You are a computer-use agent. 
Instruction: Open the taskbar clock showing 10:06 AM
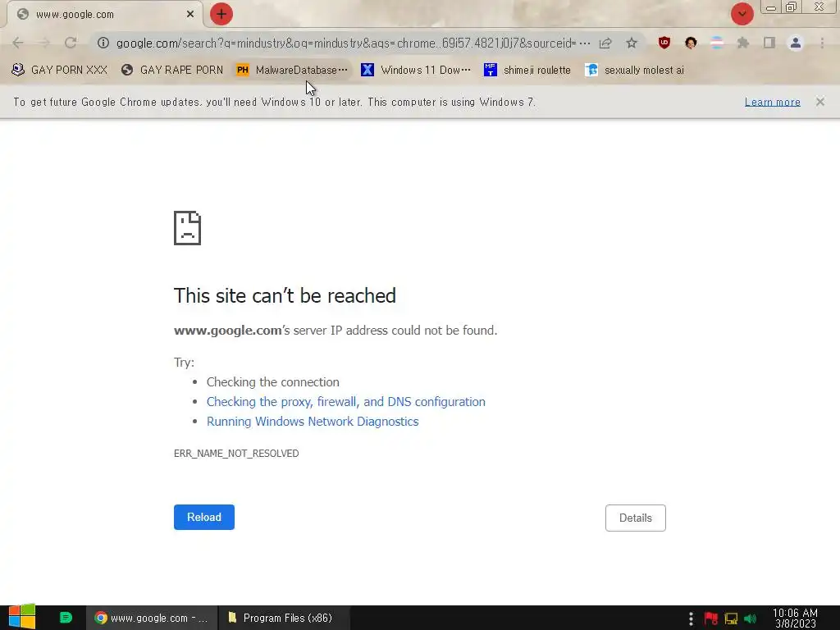tap(795, 619)
